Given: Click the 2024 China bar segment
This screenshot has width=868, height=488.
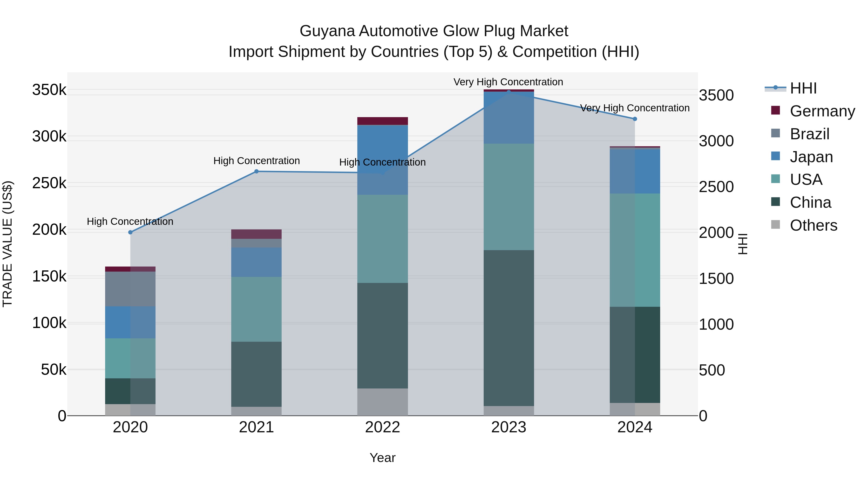Looking at the screenshot, I should 635,355.
